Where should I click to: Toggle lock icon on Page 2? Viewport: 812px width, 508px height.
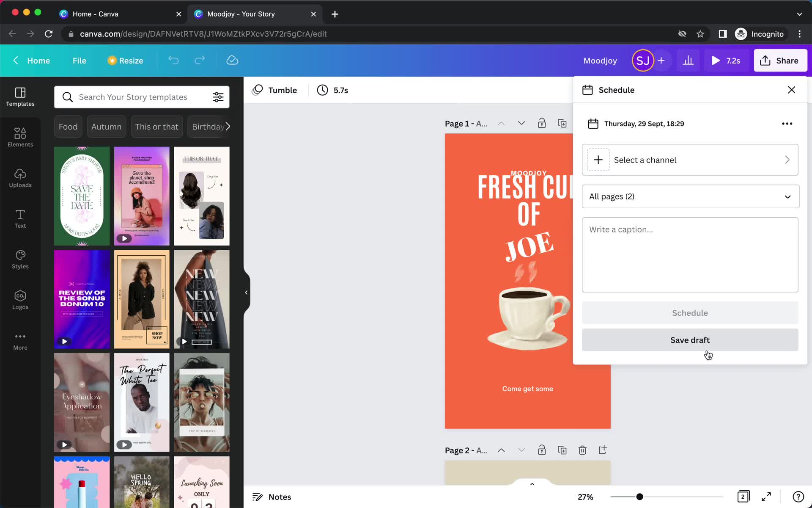point(541,450)
